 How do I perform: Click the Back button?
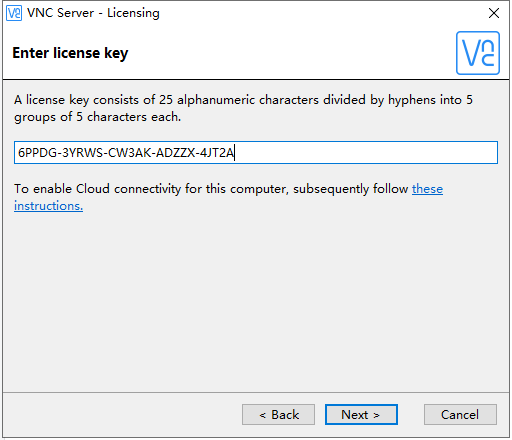[278, 415]
